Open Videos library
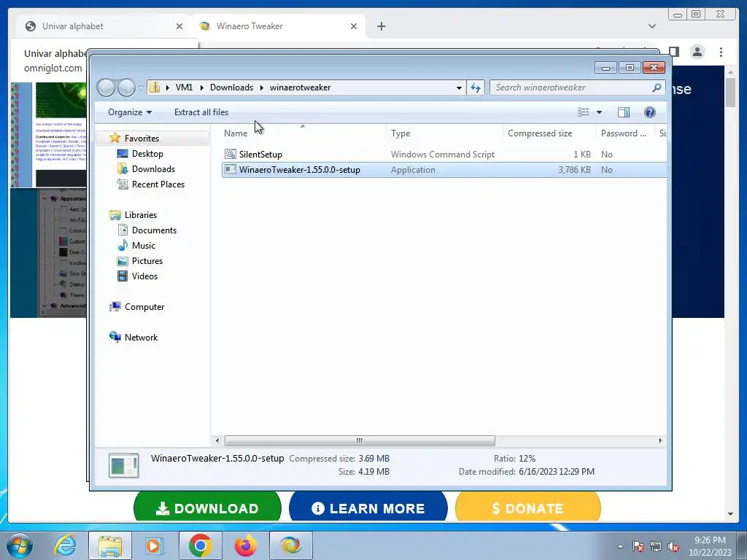The height and width of the screenshot is (560, 747). [x=144, y=276]
